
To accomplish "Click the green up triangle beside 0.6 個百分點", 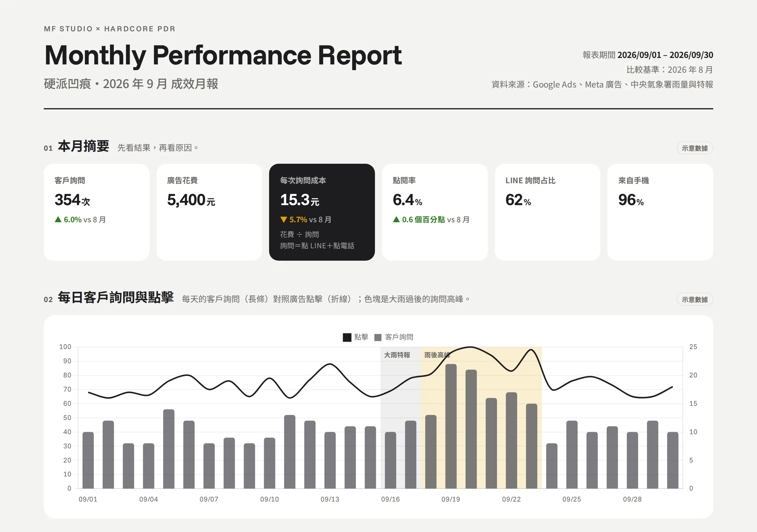I will [x=396, y=220].
